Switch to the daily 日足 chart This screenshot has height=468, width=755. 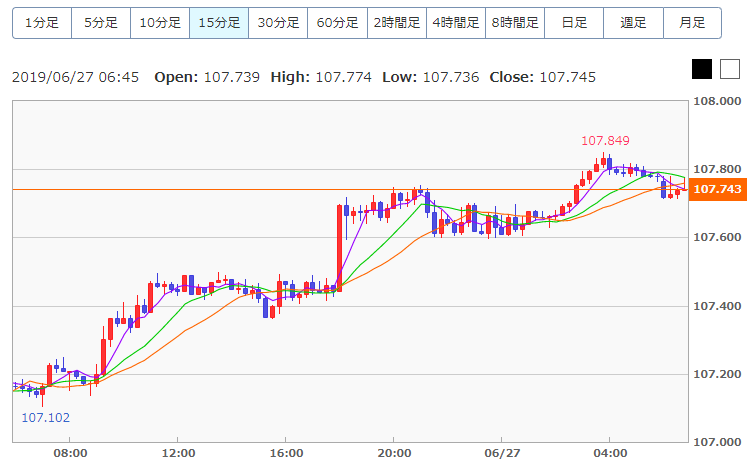(x=574, y=23)
